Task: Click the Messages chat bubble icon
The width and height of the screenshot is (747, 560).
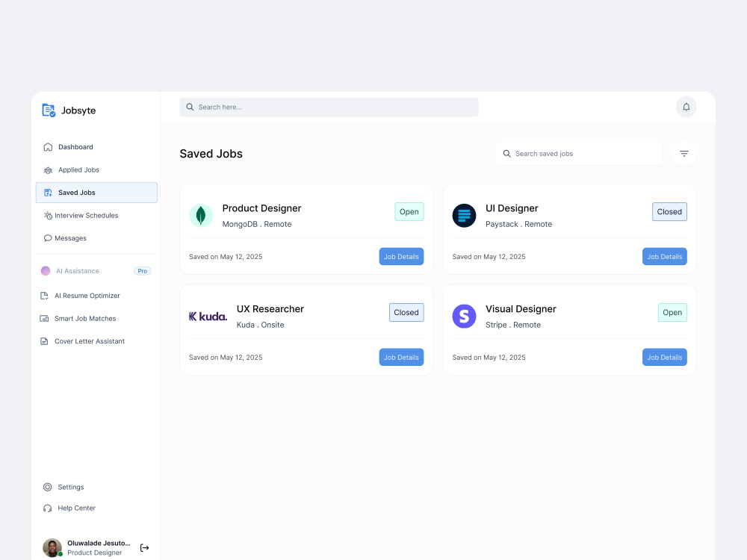Action: click(48, 238)
